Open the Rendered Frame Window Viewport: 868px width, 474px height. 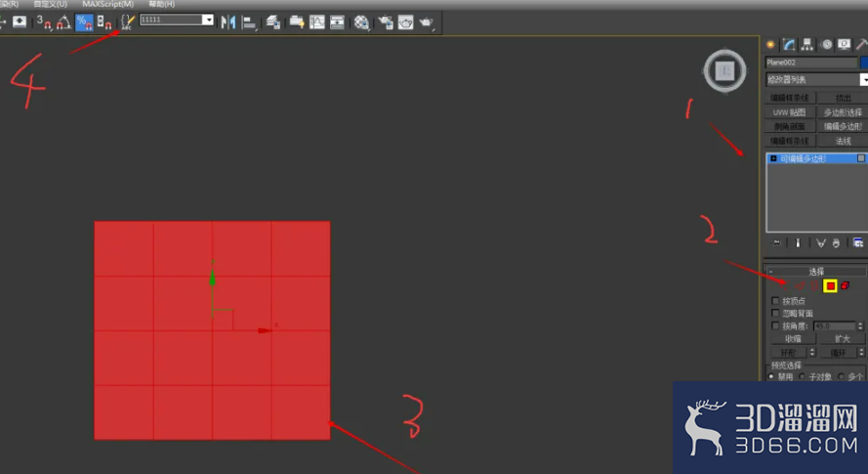click(406, 22)
